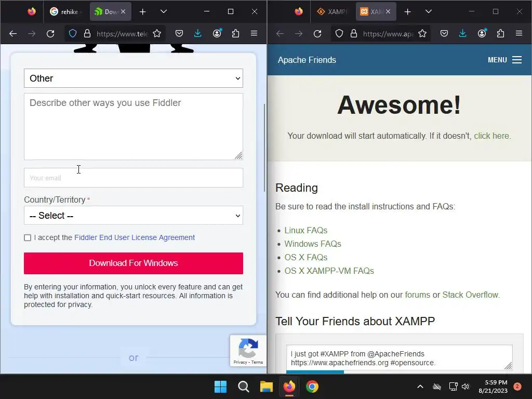List all tabs chevron in left window
This screenshot has height=399, width=532.
[164, 11]
